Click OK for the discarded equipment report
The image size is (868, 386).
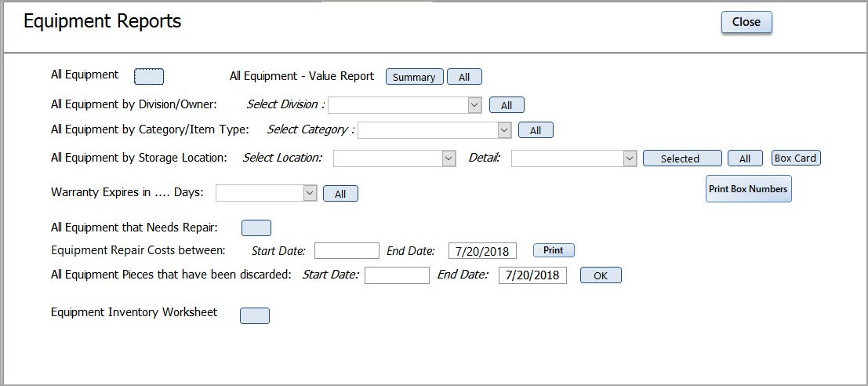tap(601, 275)
